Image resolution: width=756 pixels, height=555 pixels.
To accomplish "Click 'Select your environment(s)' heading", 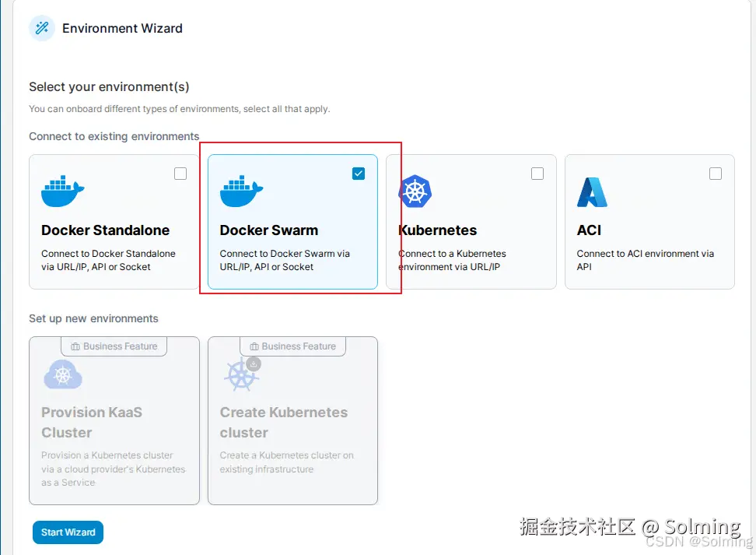I will pos(109,87).
